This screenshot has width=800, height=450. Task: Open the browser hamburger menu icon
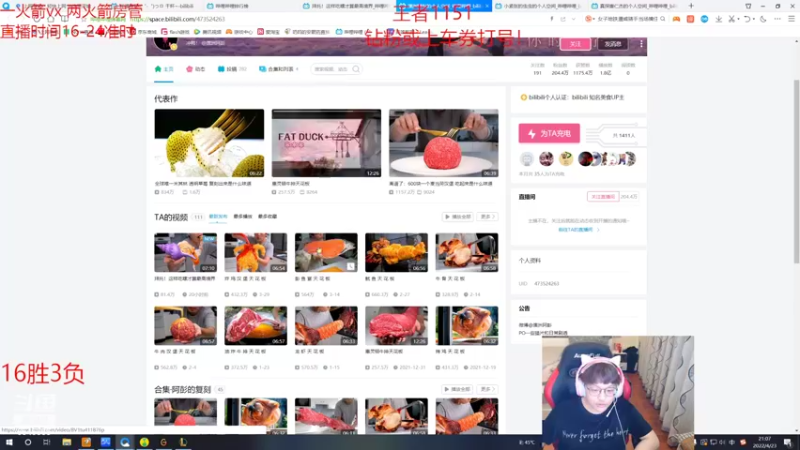(791, 19)
